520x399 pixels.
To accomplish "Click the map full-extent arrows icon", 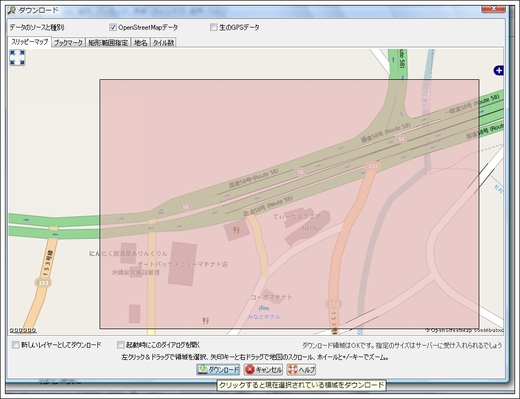I will point(17,58).
